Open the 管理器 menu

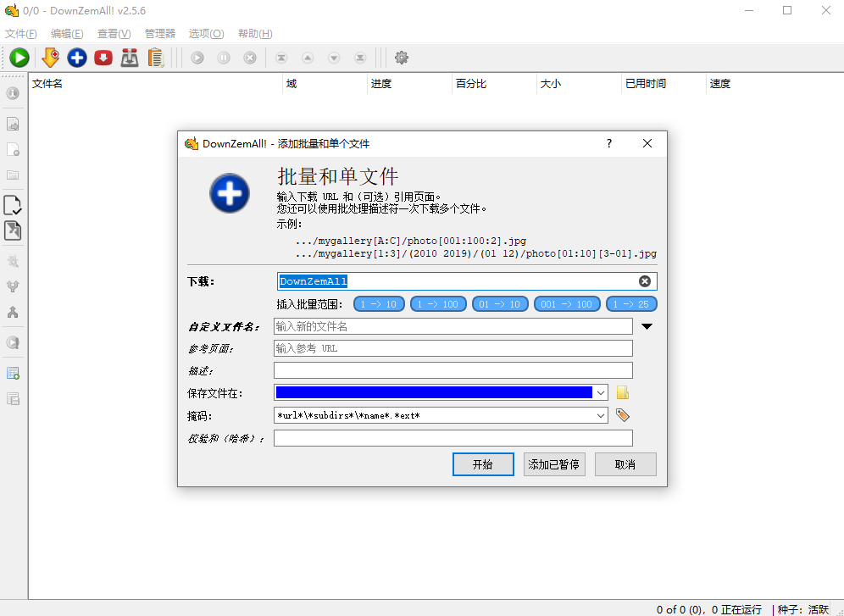pos(160,34)
